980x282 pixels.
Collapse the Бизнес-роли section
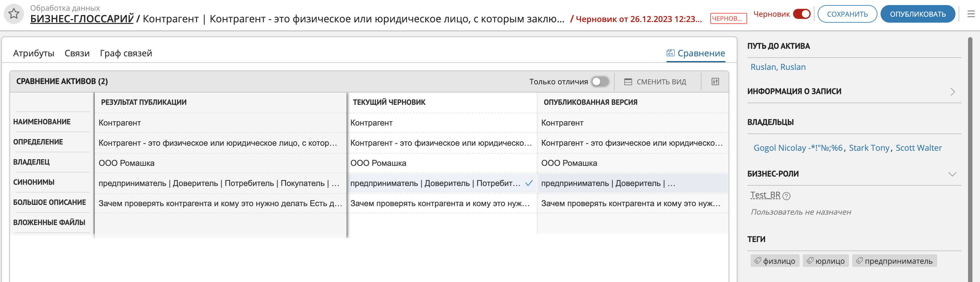[952, 174]
